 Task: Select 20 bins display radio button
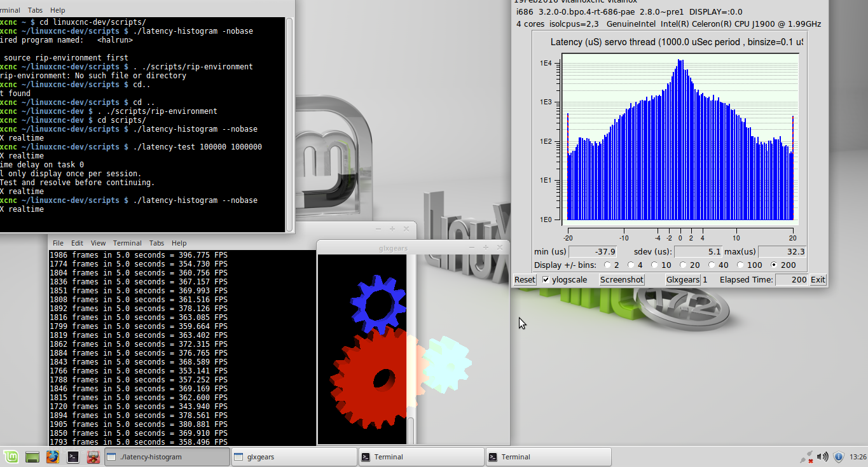684,265
